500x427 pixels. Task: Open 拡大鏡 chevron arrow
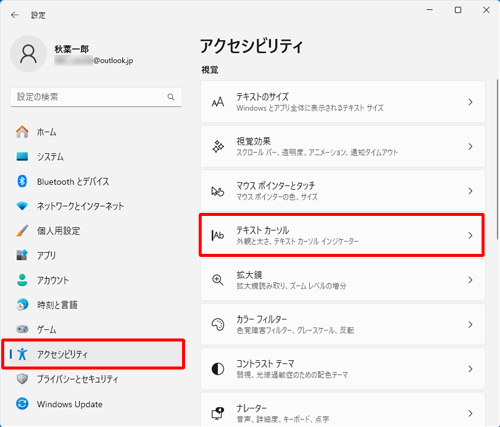coord(470,280)
